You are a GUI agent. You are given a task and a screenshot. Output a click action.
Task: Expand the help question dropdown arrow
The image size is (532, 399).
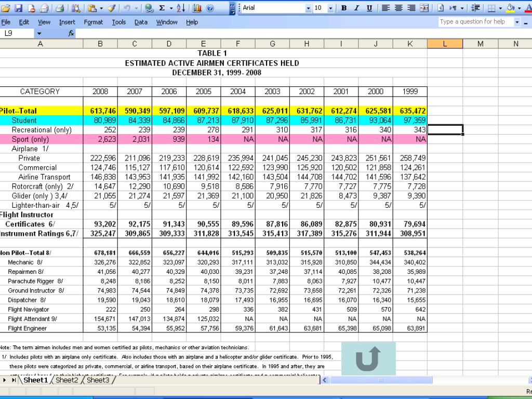(517, 22)
